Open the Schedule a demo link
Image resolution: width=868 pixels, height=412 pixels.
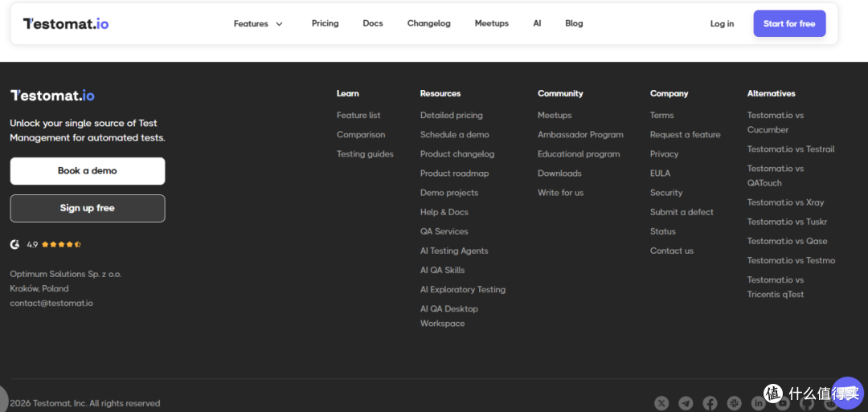click(454, 134)
